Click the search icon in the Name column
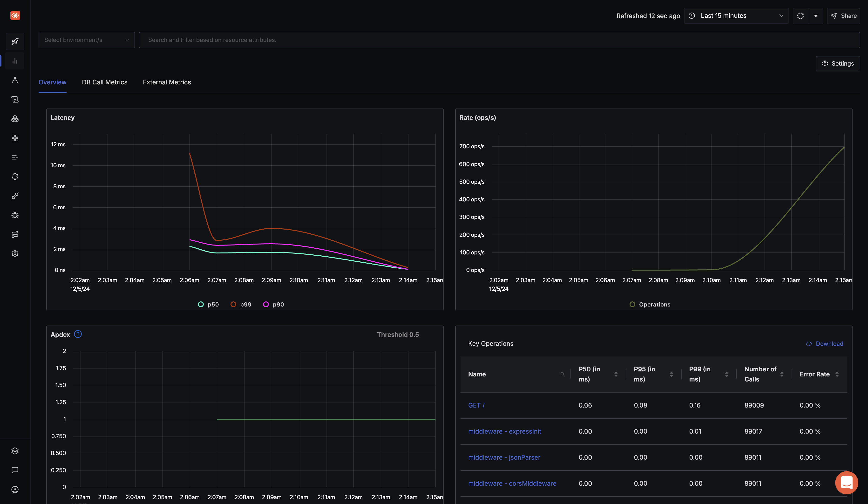 click(x=563, y=374)
